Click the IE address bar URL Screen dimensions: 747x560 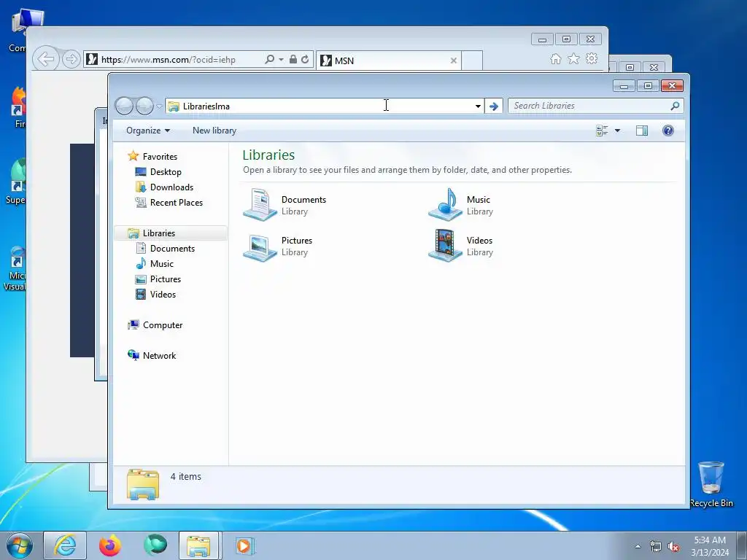pyautogui.click(x=169, y=60)
